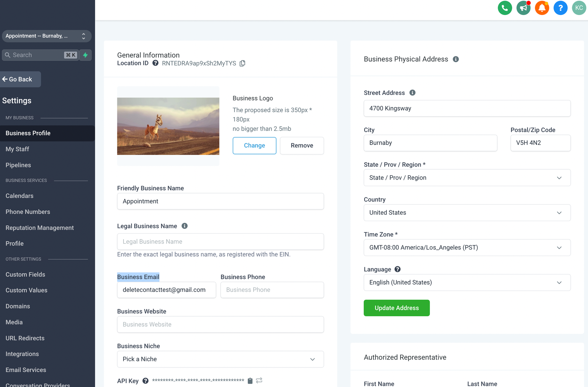Click the green phone dialer icon
Viewport: 588px width, 387px height.
click(505, 8)
